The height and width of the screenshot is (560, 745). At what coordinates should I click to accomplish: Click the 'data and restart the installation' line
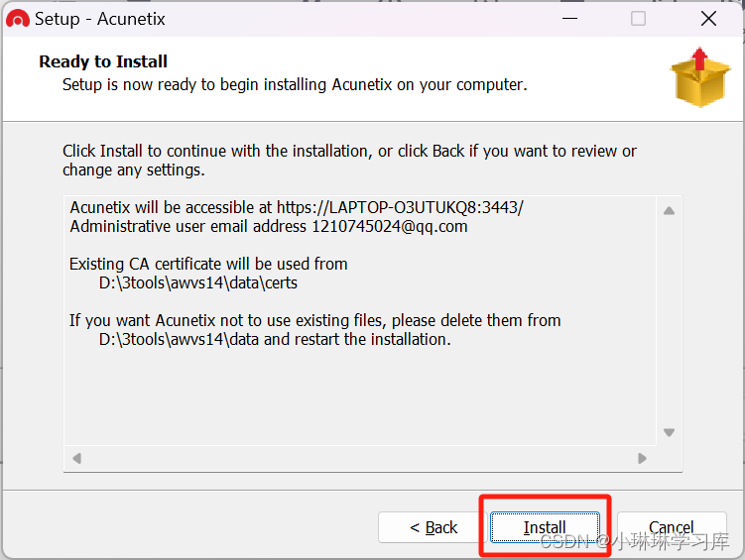tap(275, 339)
